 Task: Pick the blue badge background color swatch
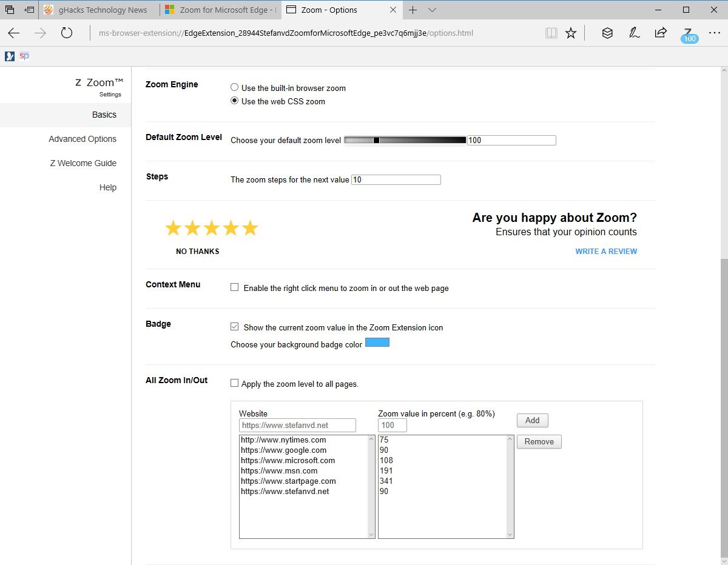[377, 343]
